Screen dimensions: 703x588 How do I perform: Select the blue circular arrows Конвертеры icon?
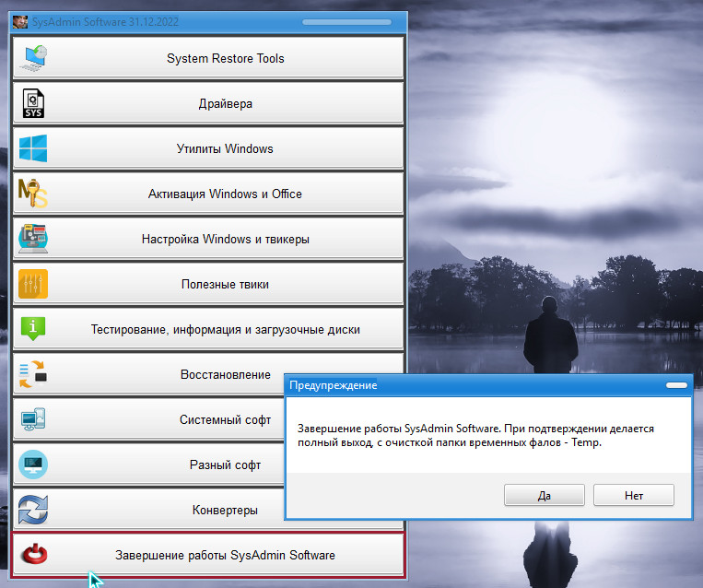(x=33, y=510)
